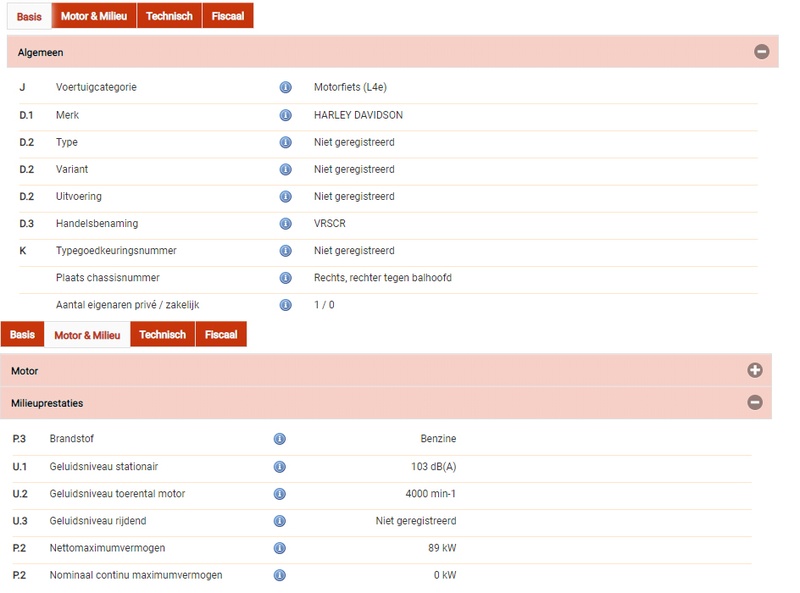The width and height of the screenshot is (800, 593).
Task: Select the value HARLEY DAVIDSON
Action: pos(358,115)
